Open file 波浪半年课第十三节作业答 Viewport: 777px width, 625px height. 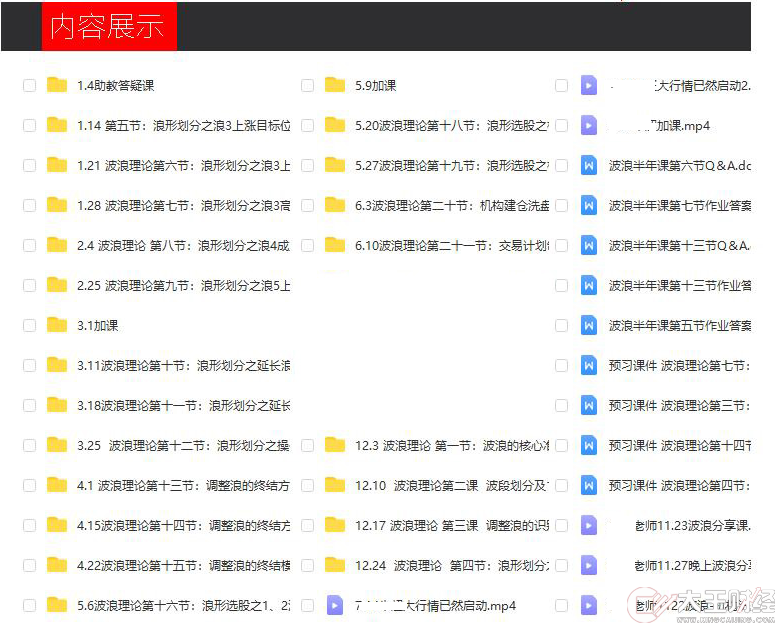[x=680, y=285]
